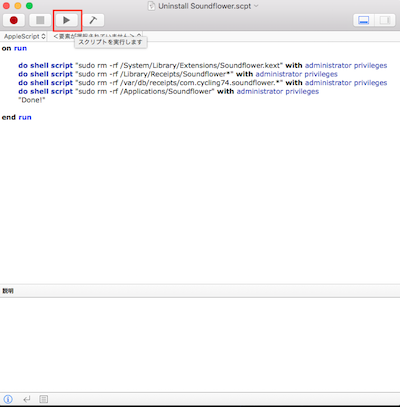Click inside the description text area

click(200, 344)
